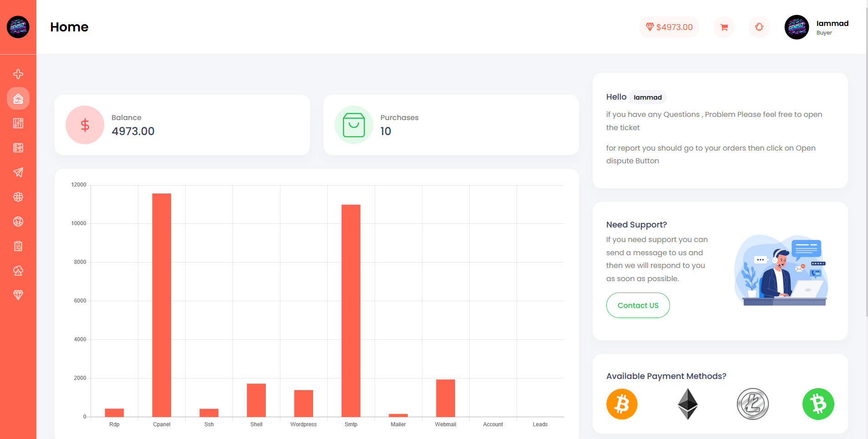Viewport: 868px width, 439px height.
Task: Click the cloud warning icon in the sidebar
Action: [x=18, y=271]
